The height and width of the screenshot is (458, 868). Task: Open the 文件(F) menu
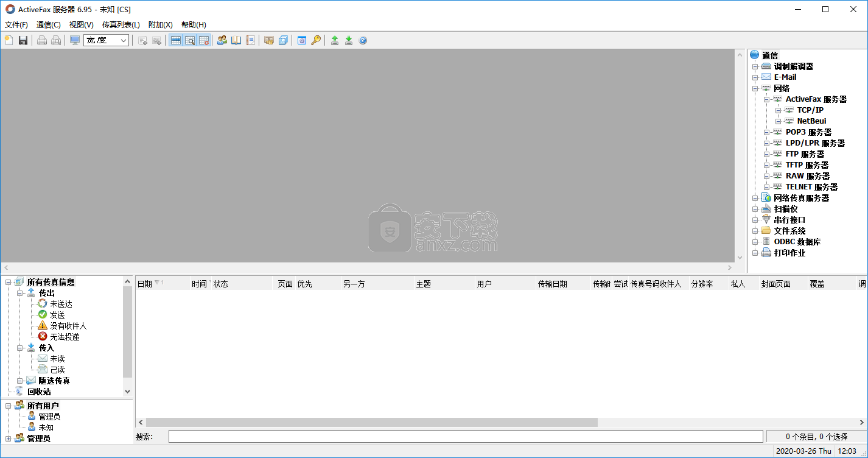pos(16,25)
